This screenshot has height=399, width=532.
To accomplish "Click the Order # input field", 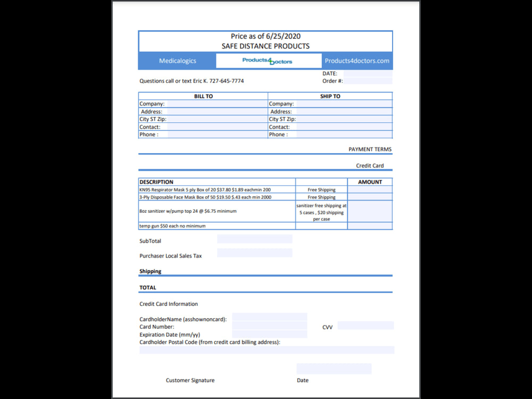I will point(368,81).
